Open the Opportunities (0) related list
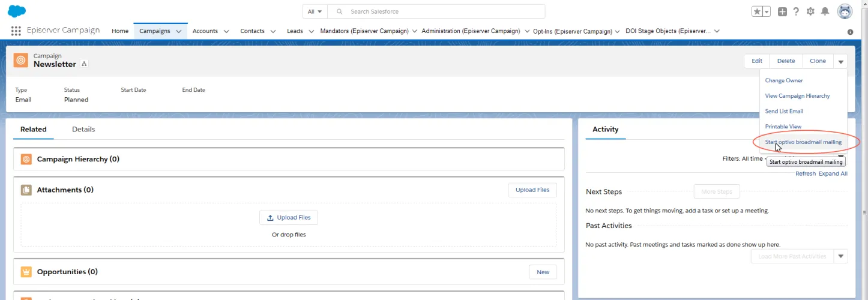This screenshot has height=300, width=868. [67, 272]
